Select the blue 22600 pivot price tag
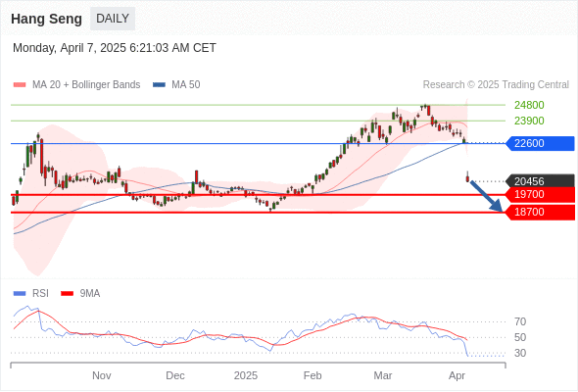Screen dimensions: 578x392 540,143
